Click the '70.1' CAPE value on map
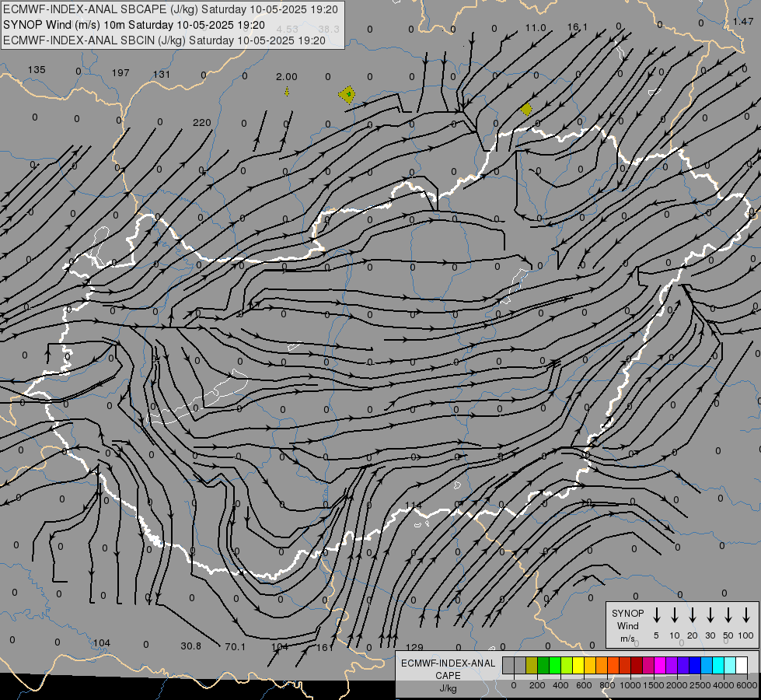Screen dimensions: 761x700 pos(235,647)
